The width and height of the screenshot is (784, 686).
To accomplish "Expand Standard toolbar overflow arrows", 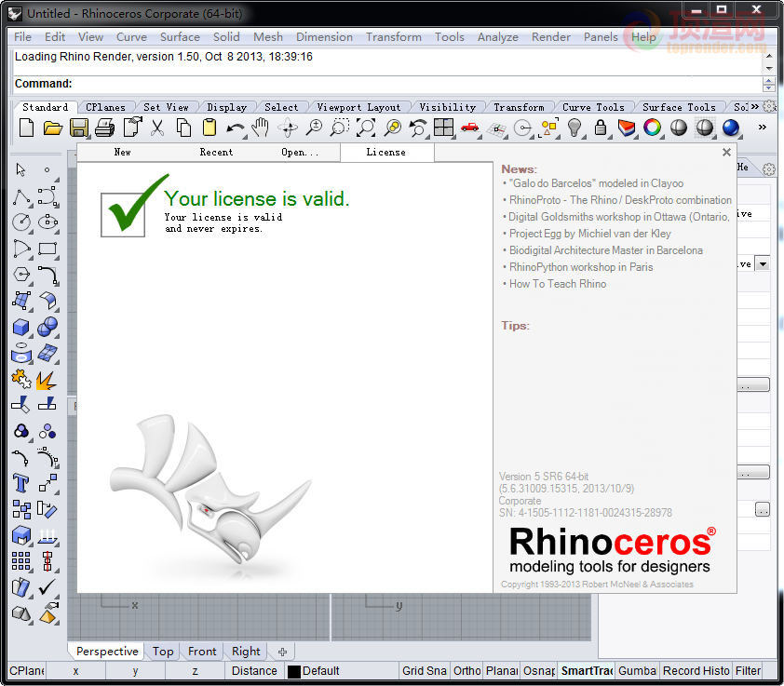I will pos(762,128).
